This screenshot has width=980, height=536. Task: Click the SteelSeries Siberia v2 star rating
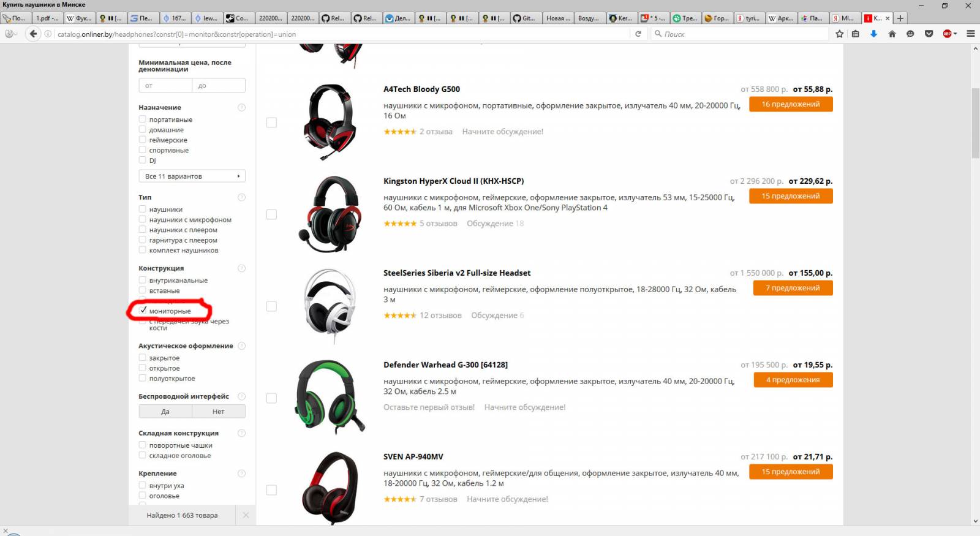click(400, 315)
